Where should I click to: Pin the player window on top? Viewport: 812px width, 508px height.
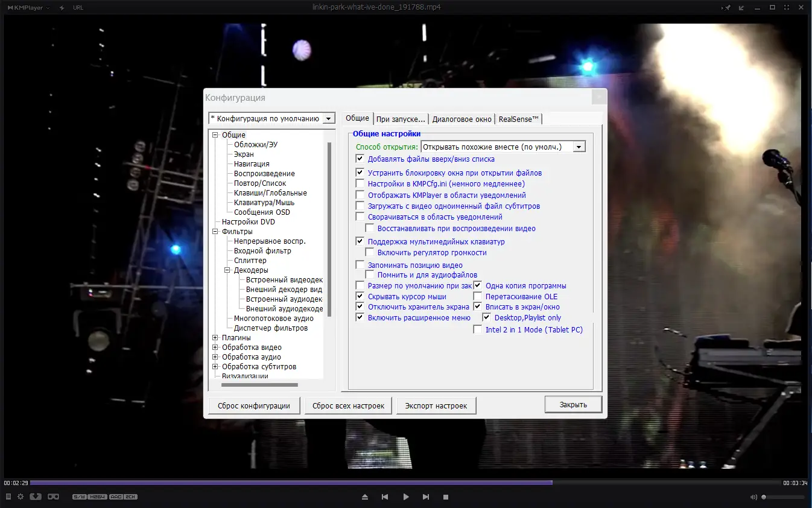[x=726, y=8]
